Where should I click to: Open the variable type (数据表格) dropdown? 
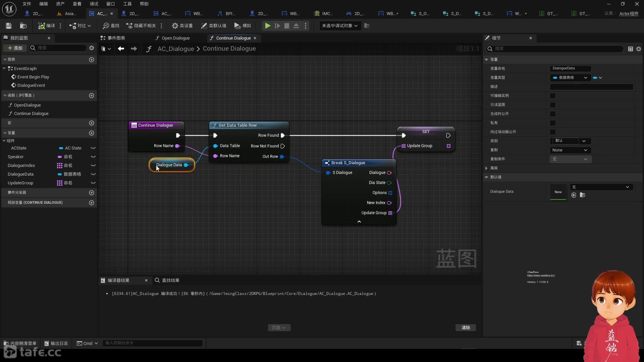click(570, 78)
